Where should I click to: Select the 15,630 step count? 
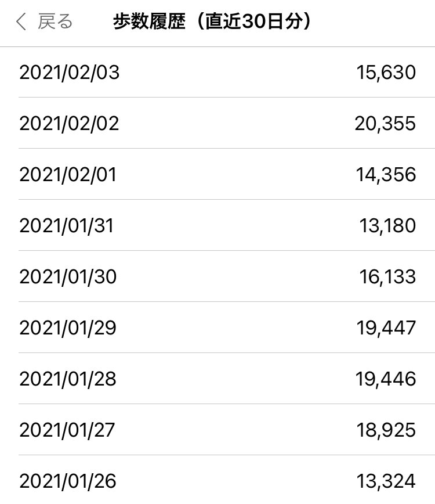tap(386, 73)
